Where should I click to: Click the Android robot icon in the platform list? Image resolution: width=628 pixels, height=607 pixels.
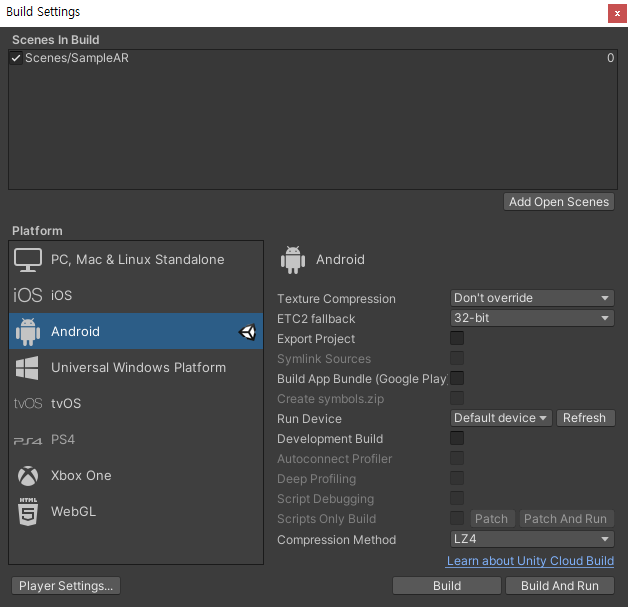click(x=28, y=332)
